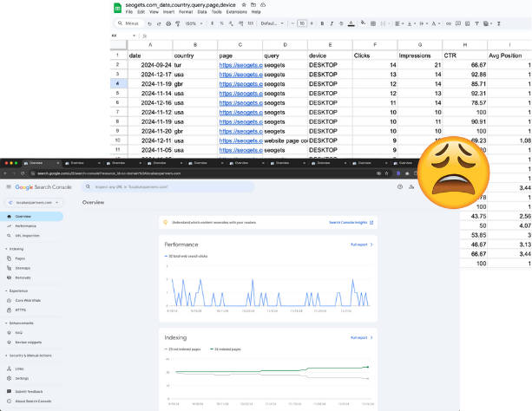The image size is (532, 411).
Task: Format selection as percent
Action: [x=221, y=23]
